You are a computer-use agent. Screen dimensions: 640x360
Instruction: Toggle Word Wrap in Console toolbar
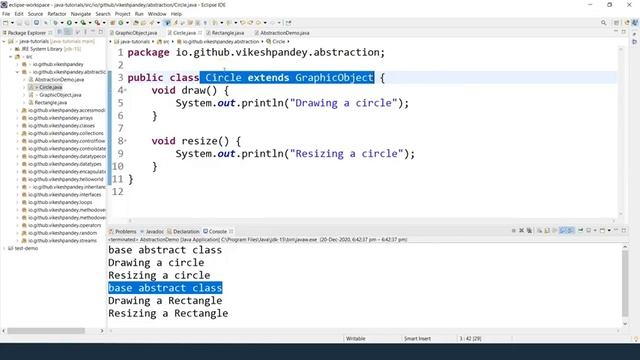554,231
